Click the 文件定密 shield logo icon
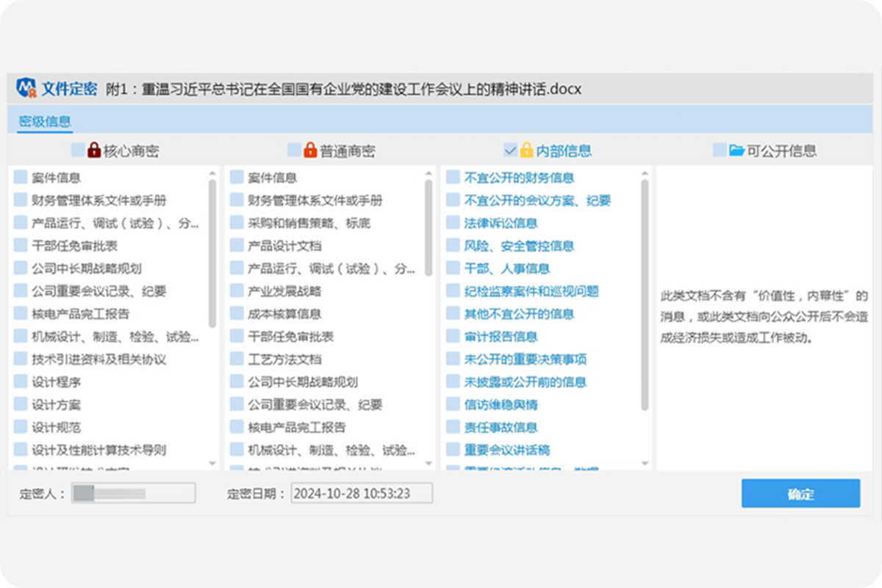The image size is (882, 588). pos(26,89)
